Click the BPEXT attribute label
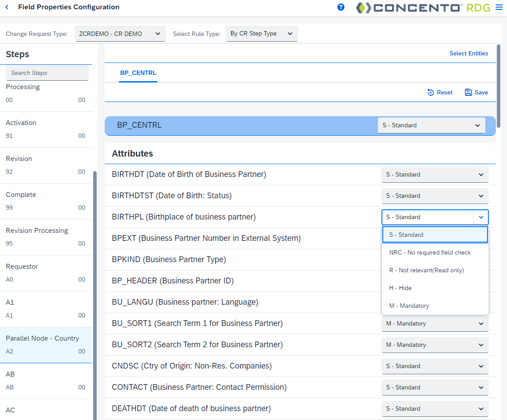 coord(206,238)
